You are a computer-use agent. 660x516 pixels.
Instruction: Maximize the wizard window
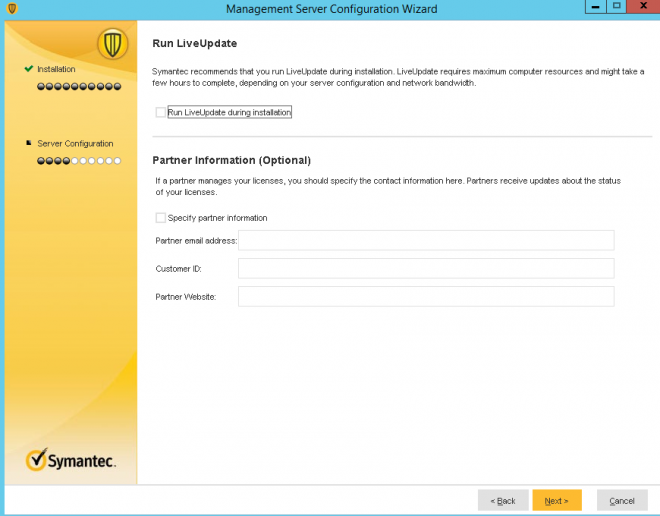[617, 7]
